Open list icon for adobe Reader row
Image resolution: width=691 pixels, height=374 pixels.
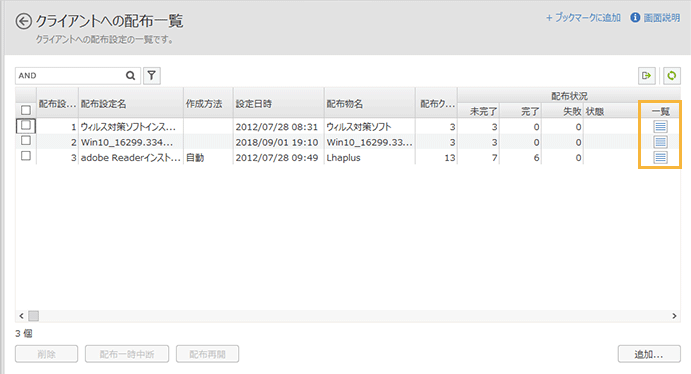click(660, 157)
